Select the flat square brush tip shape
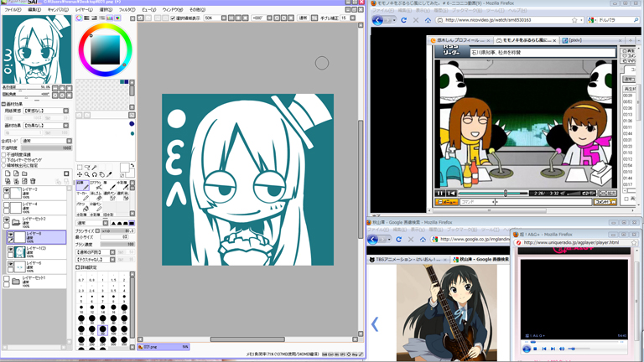Screen dimensions: 644x362 tap(132, 224)
